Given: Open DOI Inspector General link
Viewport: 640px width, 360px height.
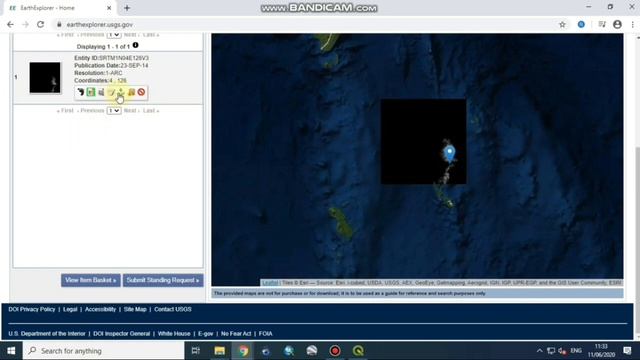Looking at the screenshot, I should pos(122,334).
